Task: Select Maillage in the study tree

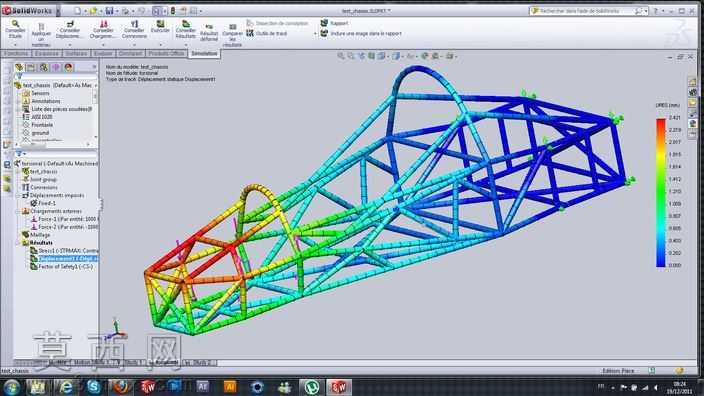Action: click(36, 235)
